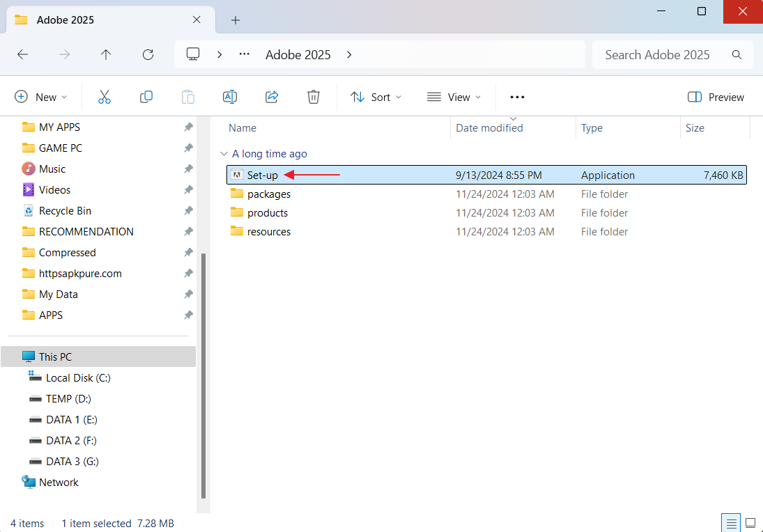Collapse the 'A long time ago' group
The width and height of the screenshot is (763, 532).
(x=224, y=154)
